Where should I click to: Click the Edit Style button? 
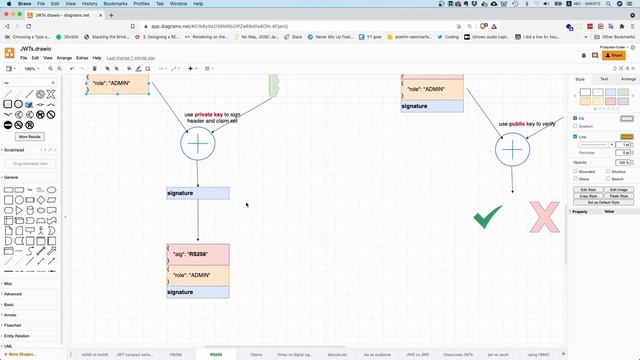pos(588,190)
